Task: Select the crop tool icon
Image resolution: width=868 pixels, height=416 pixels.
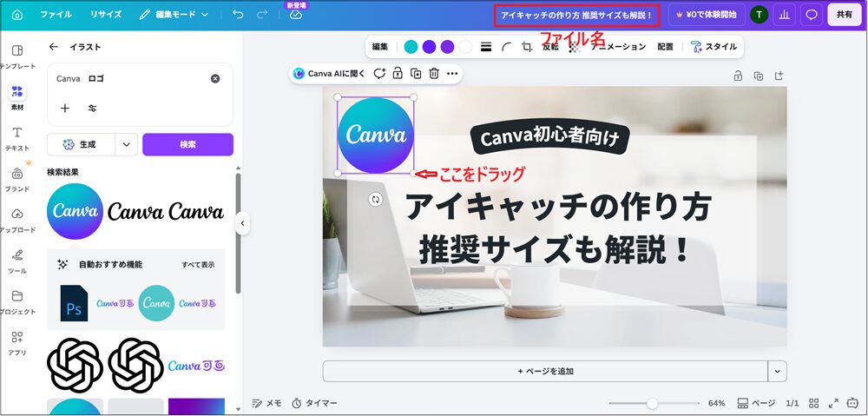Action: (527, 47)
